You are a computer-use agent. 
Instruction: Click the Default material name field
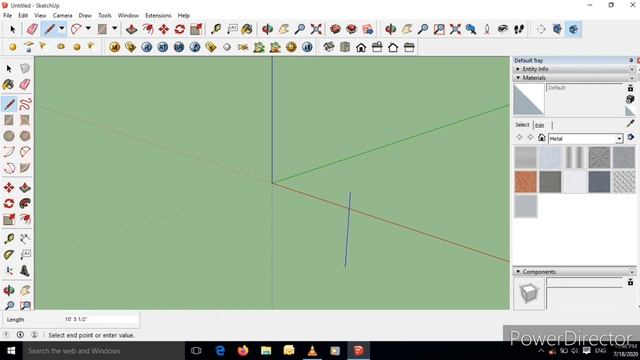[584, 88]
